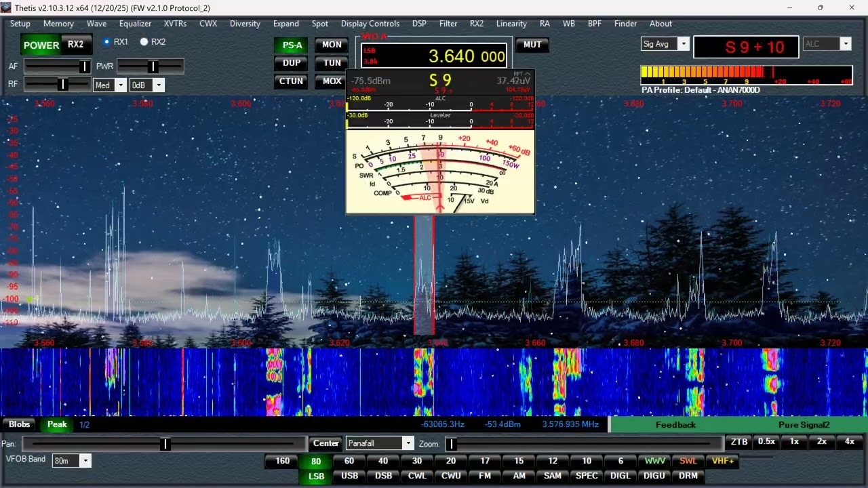
Task: Set zoom to 1x
Action: click(x=794, y=442)
